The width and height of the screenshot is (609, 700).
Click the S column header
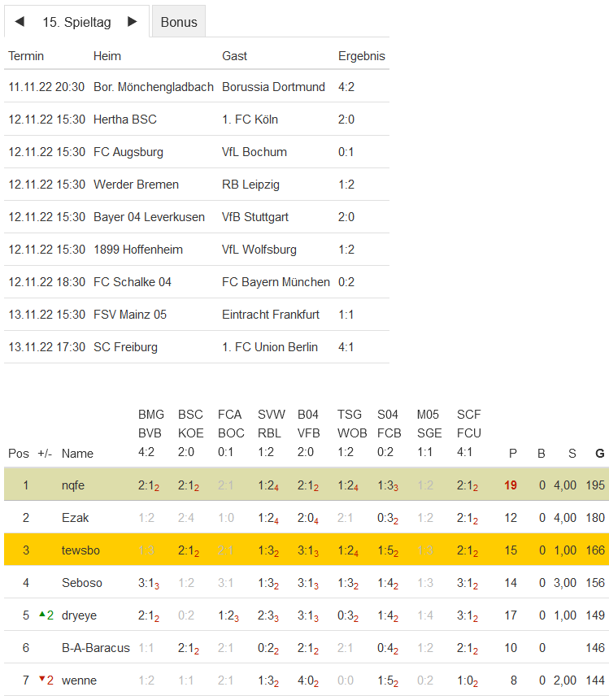[x=572, y=454]
